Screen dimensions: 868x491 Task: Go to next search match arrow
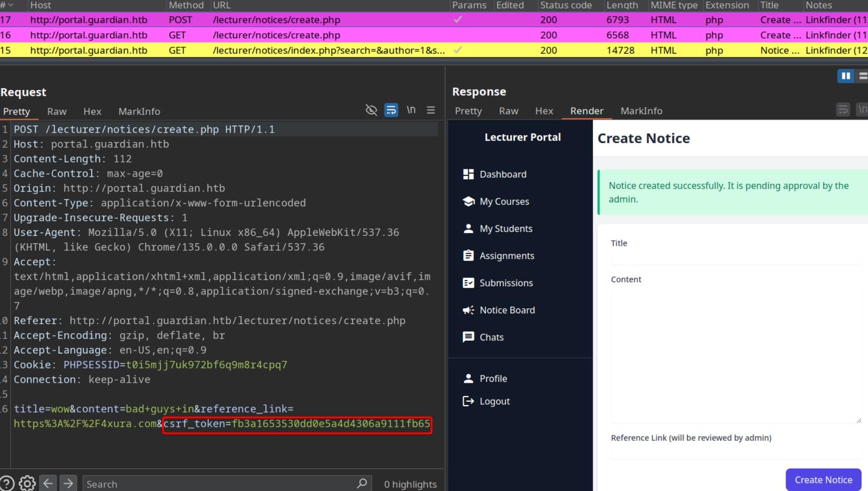tap(68, 483)
